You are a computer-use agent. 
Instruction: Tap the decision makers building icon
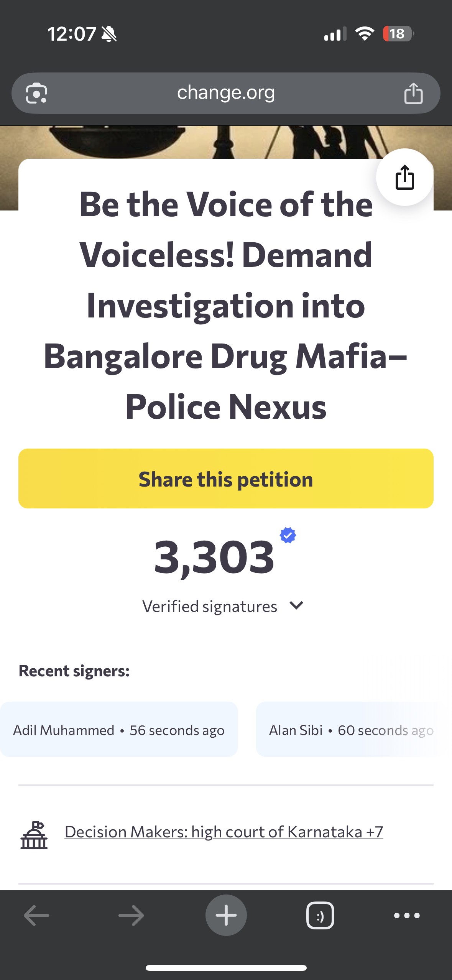(34, 835)
